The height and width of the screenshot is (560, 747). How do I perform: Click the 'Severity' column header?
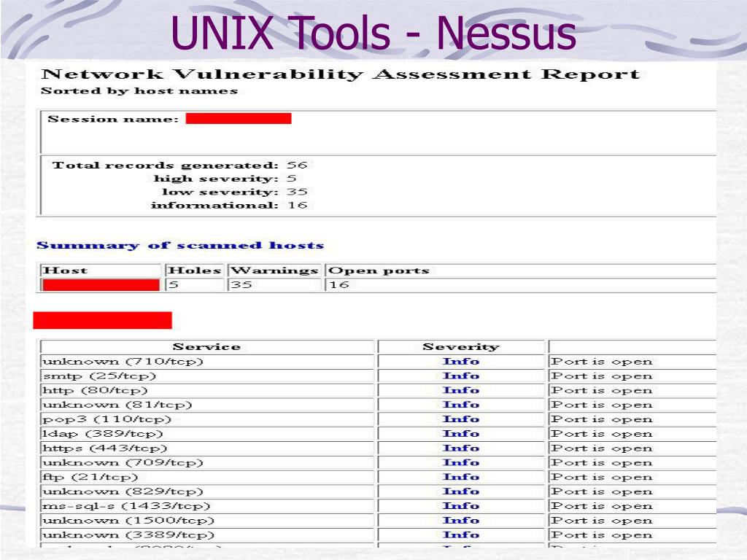pos(461,346)
